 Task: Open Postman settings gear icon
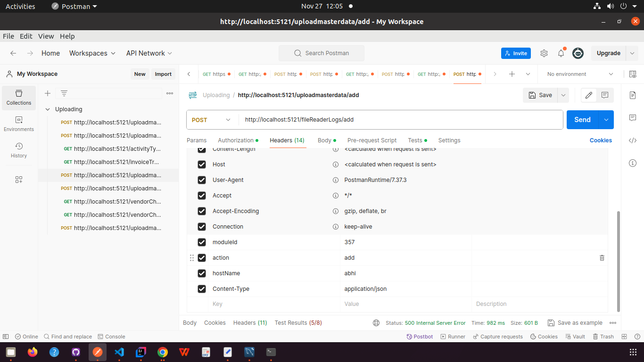coord(544,53)
